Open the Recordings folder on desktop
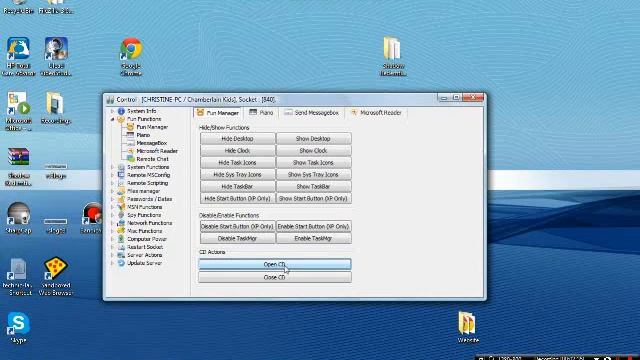This screenshot has width=640, height=360. pyautogui.click(x=56, y=108)
